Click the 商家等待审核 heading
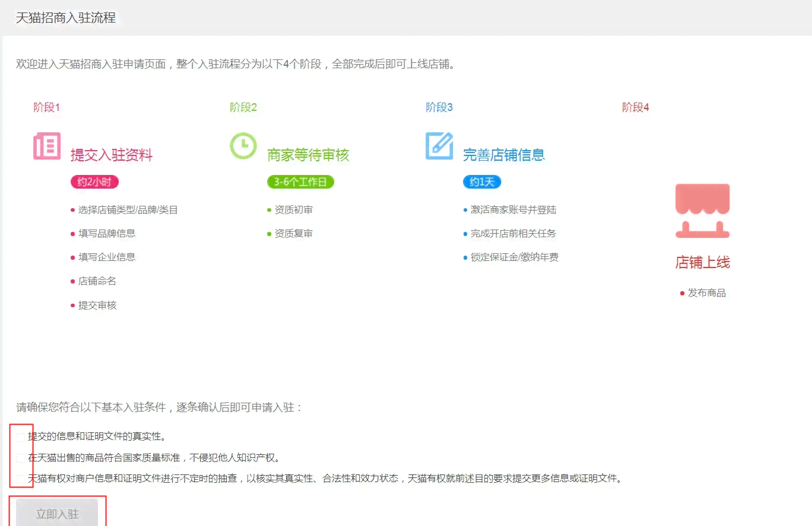 [x=308, y=155]
